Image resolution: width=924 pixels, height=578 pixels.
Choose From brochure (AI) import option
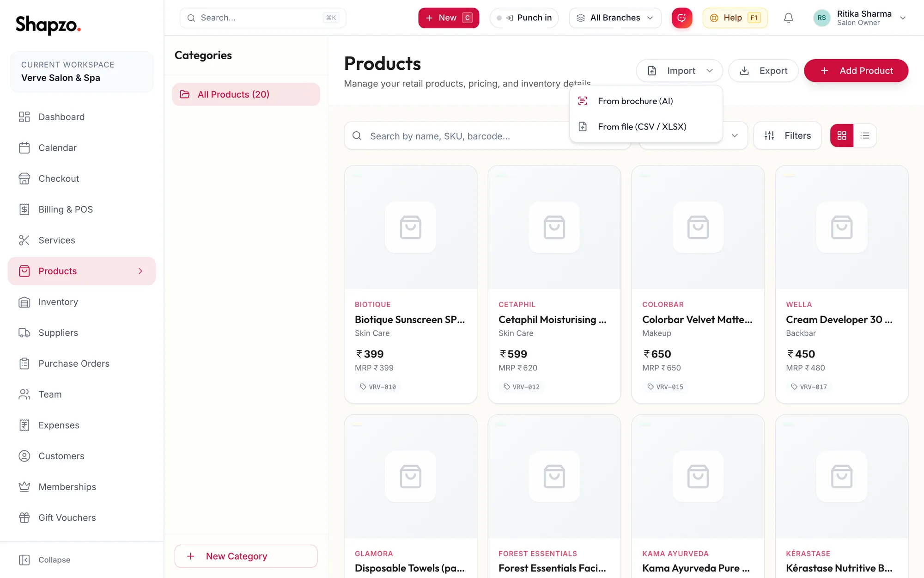[x=646, y=101]
